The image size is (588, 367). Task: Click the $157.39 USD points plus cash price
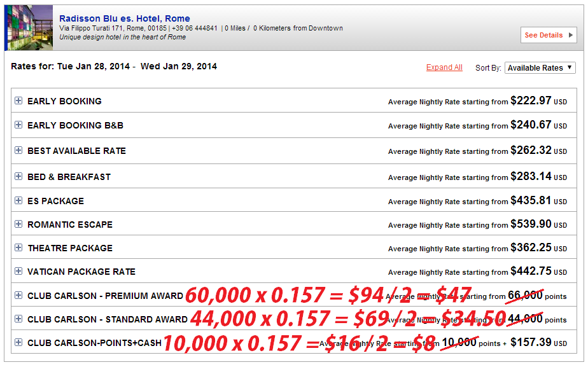tap(538, 342)
